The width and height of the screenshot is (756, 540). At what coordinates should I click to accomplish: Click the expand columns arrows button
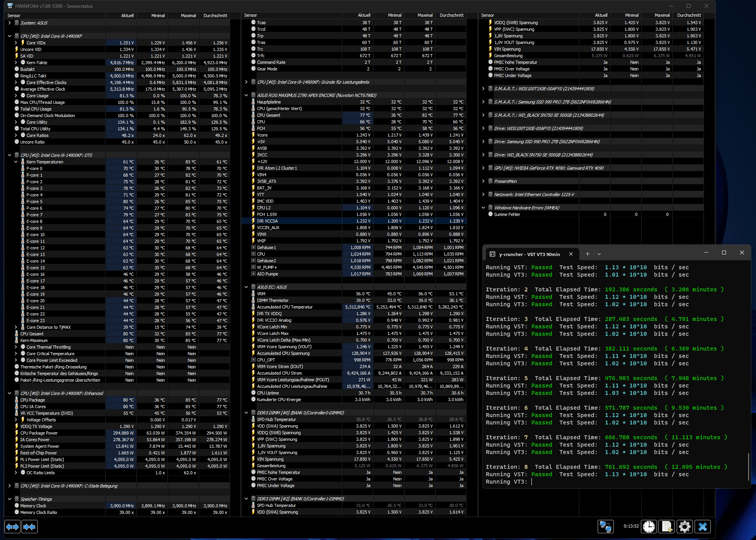point(12,527)
